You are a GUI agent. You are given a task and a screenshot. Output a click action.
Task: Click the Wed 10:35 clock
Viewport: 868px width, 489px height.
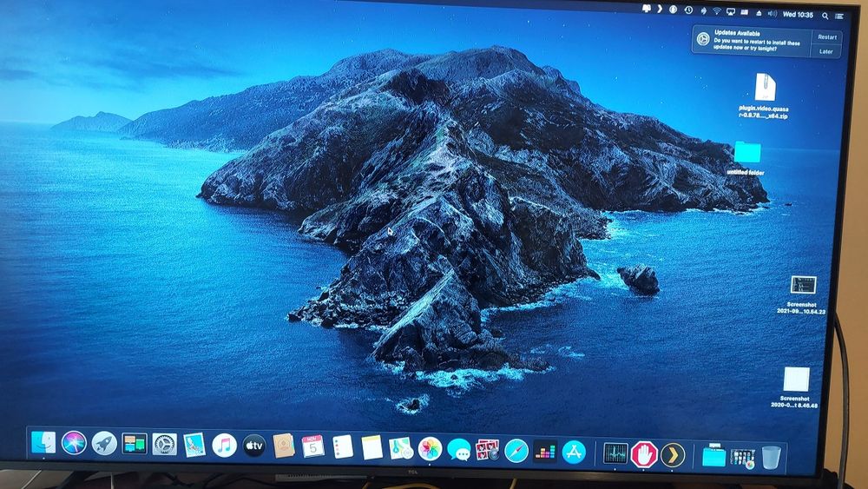798,15
